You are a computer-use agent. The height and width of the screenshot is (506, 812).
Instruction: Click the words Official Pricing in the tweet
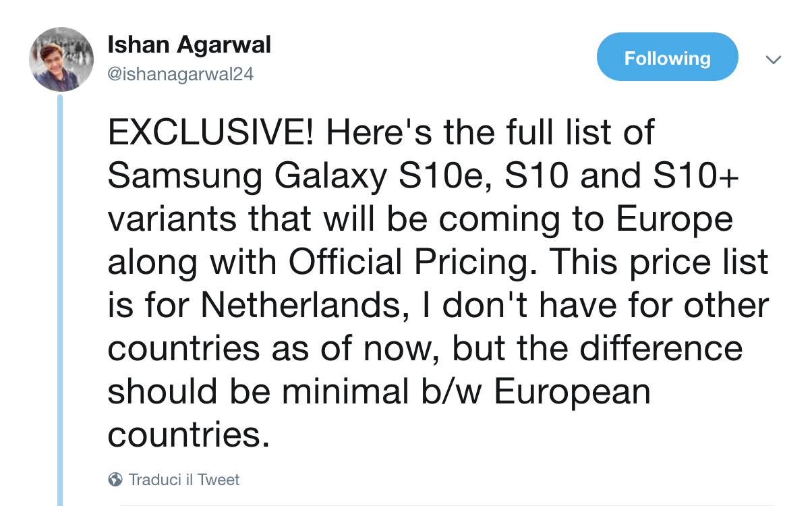coord(408,262)
